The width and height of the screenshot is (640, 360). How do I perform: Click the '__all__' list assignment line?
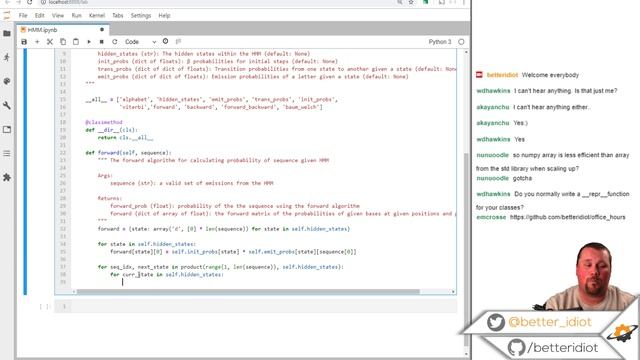point(211,99)
